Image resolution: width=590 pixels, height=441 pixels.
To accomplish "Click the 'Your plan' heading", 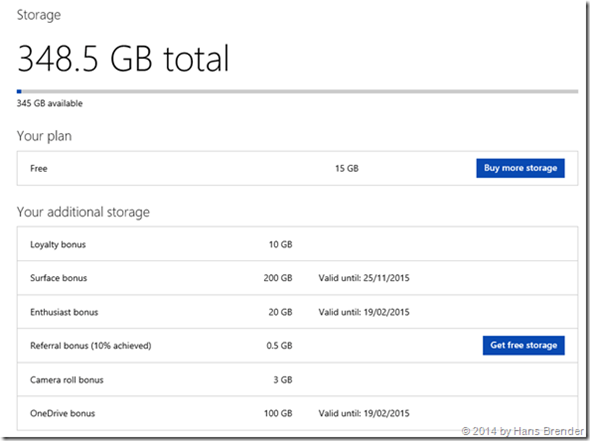I will point(44,136).
